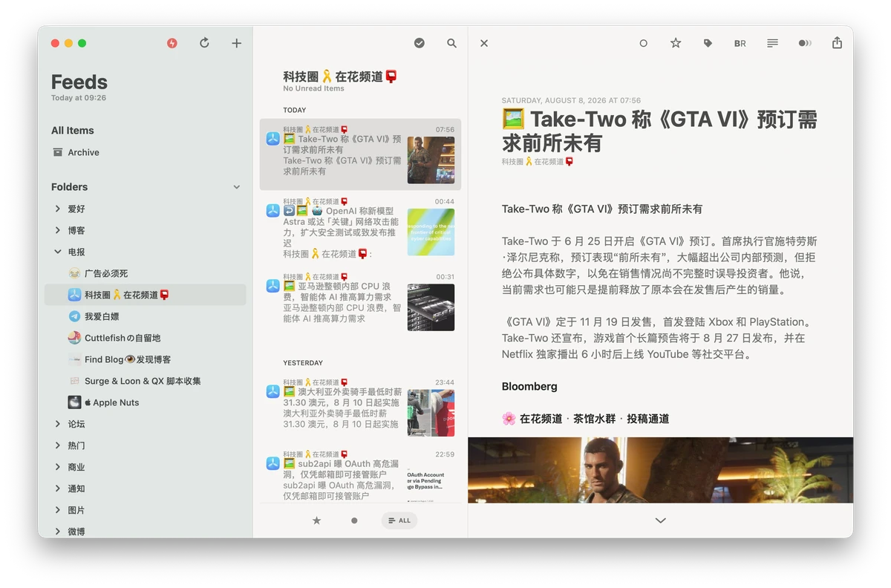Image resolution: width=891 pixels, height=588 pixels.
Task: Click the Cuttlefish feed avatar icon
Action: (74, 338)
